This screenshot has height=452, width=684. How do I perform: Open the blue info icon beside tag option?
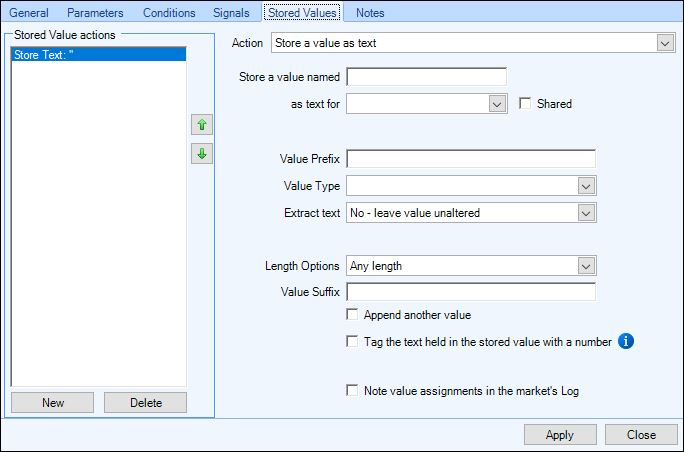pos(626,341)
